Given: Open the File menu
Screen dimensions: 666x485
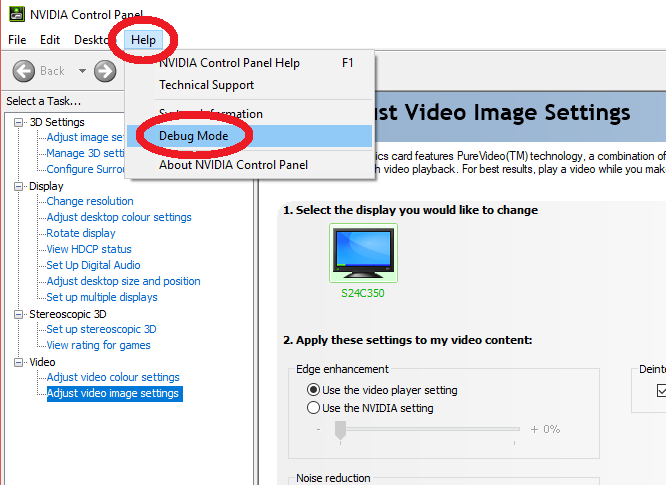Looking at the screenshot, I should point(17,39).
